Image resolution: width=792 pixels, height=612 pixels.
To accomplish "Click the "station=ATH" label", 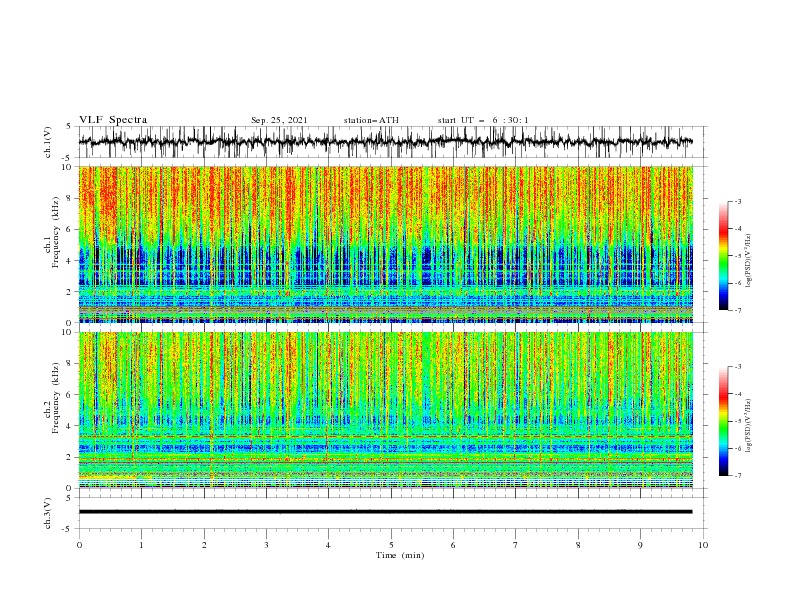I will pos(371,120).
